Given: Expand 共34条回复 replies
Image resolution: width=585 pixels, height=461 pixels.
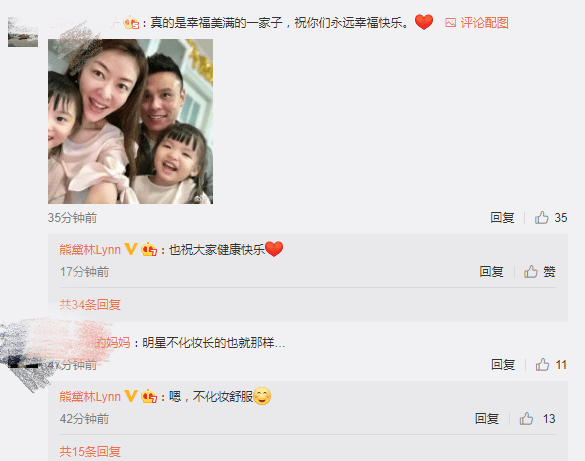Looking at the screenshot, I should [x=90, y=305].
